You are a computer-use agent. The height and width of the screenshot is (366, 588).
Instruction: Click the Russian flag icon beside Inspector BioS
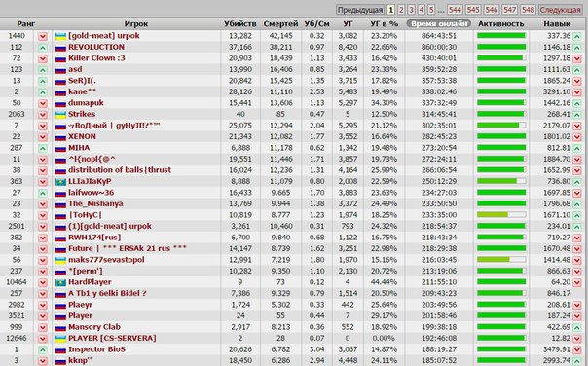60,349
